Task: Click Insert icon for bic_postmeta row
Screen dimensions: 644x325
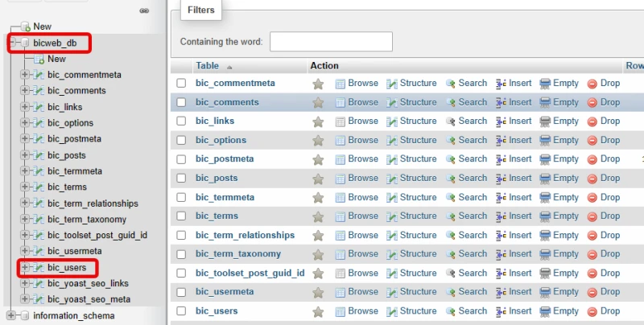Action: [x=501, y=159]
